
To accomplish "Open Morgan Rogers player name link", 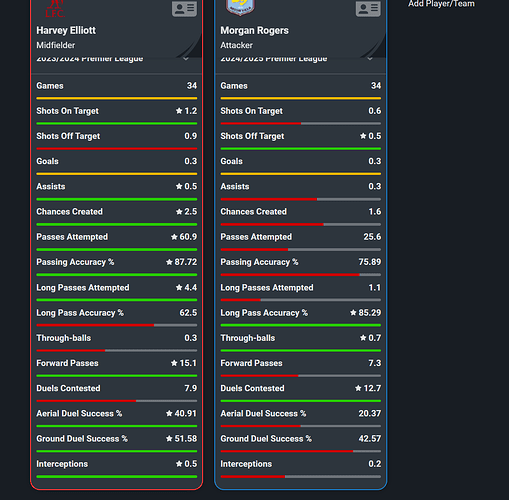I will click(254, 30).
